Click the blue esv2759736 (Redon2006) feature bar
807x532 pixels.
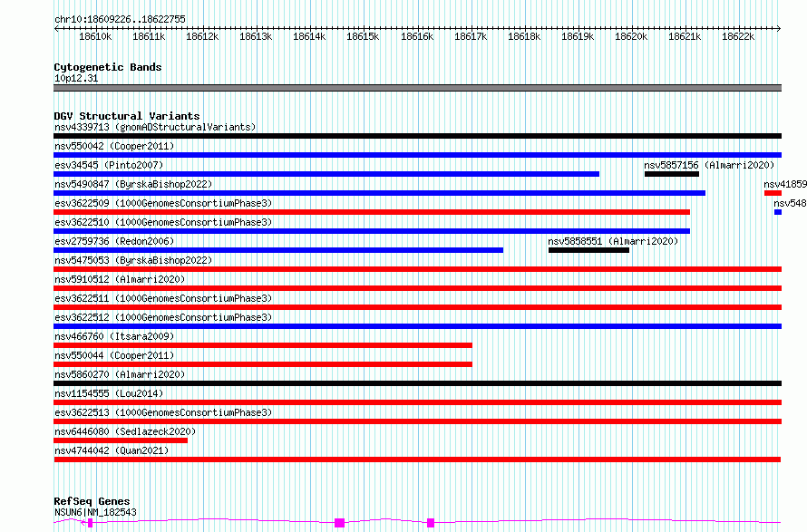pos(278,250)
